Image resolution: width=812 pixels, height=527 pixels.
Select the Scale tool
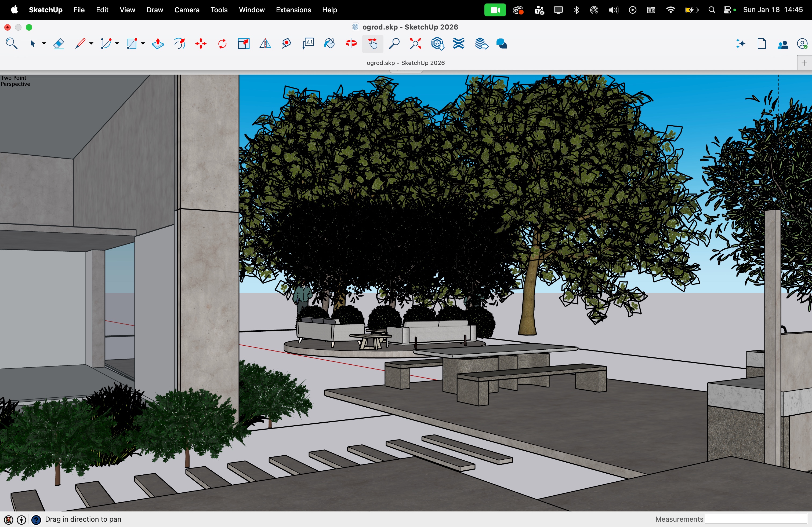pyautogui.click(x=244, y=44)
